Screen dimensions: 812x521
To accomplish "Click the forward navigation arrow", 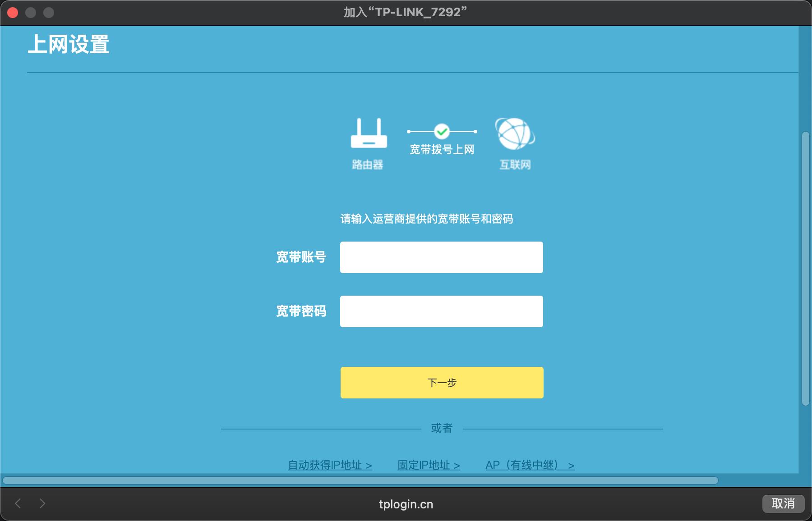I will [x=42, y=504].
